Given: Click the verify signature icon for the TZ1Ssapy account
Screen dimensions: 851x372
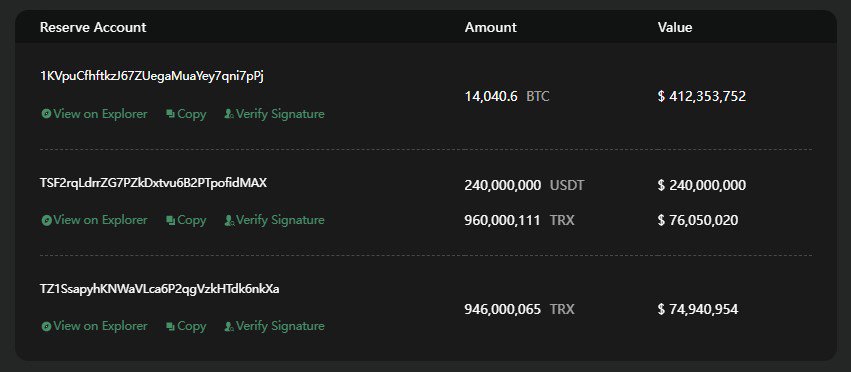Looking at the screenshot, I should (229, 326).
